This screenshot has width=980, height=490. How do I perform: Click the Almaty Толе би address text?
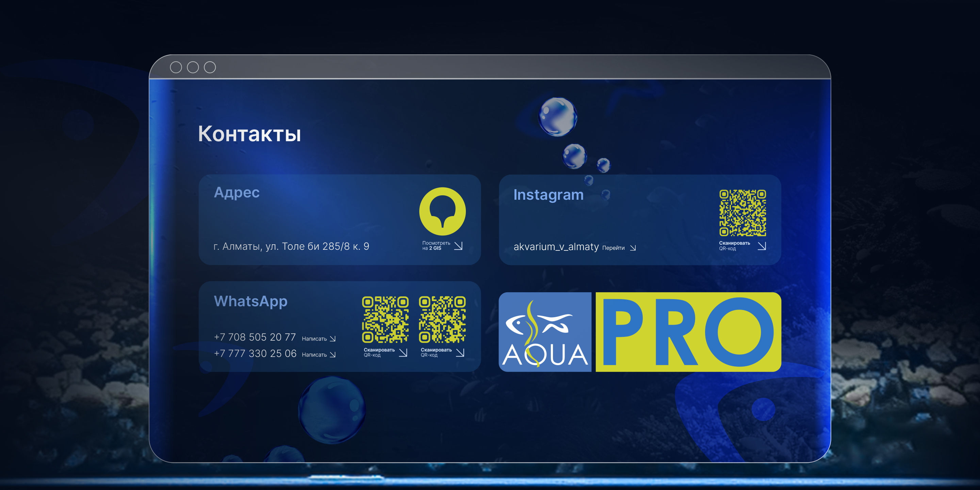pos(291,246)
